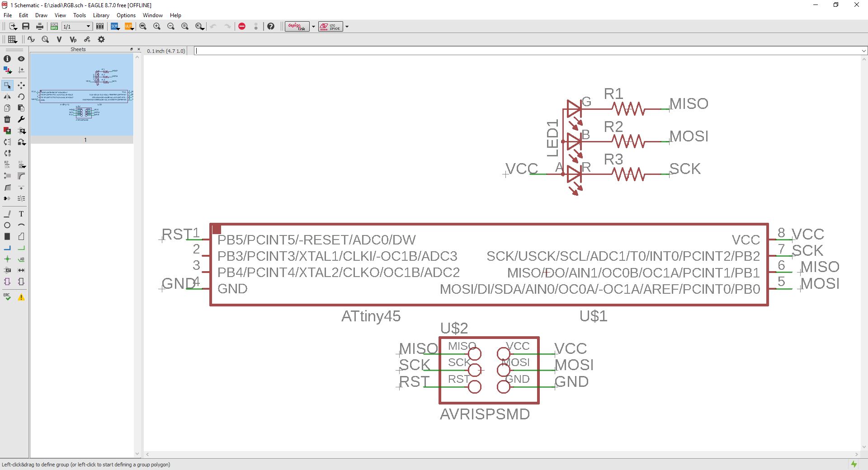Image resolution: width=868 pixels, height=470 pixels.
Task: Expand the design link dropdown arrow
Action: [x=313, y=26]
